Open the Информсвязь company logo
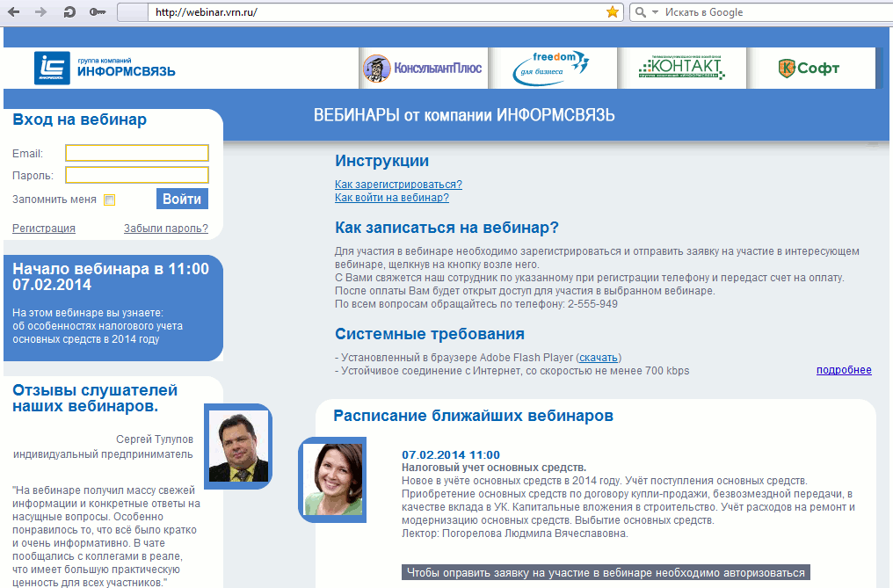 pos(105,68)
